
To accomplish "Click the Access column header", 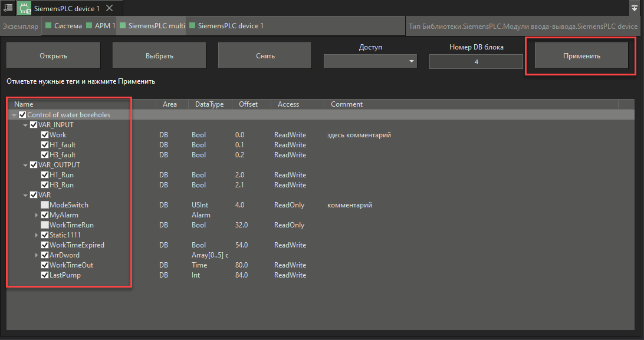I will [297, 104].
